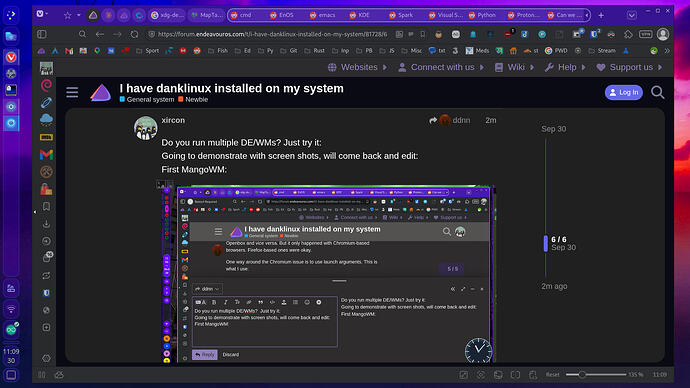The image size is (690, 388).
Task: Open the Vivaldi main menu icon
Action: [40, 14]
